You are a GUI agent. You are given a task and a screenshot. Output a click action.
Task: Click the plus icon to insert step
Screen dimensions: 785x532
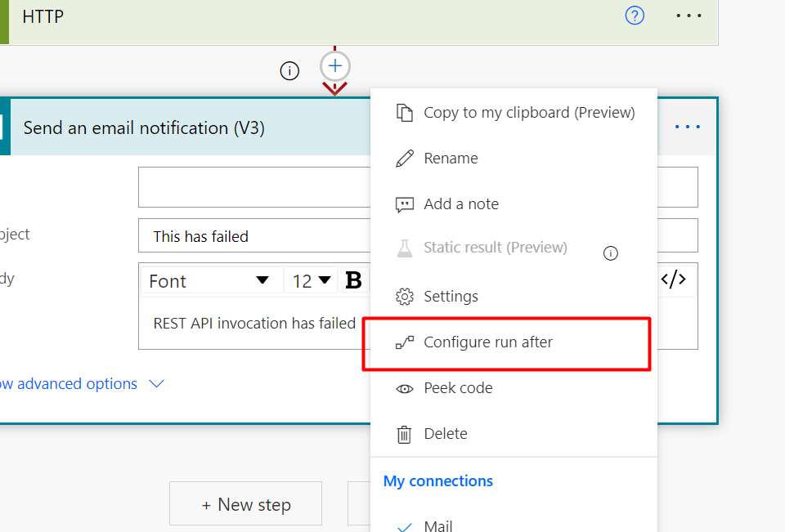tap(335, 65)
